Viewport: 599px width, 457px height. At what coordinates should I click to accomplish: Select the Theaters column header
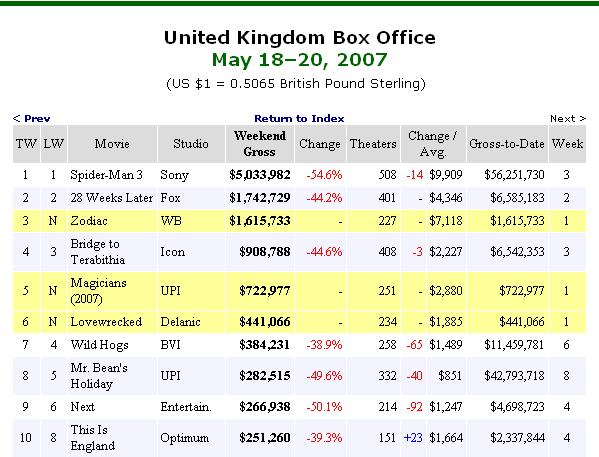(x=373, y=144)
